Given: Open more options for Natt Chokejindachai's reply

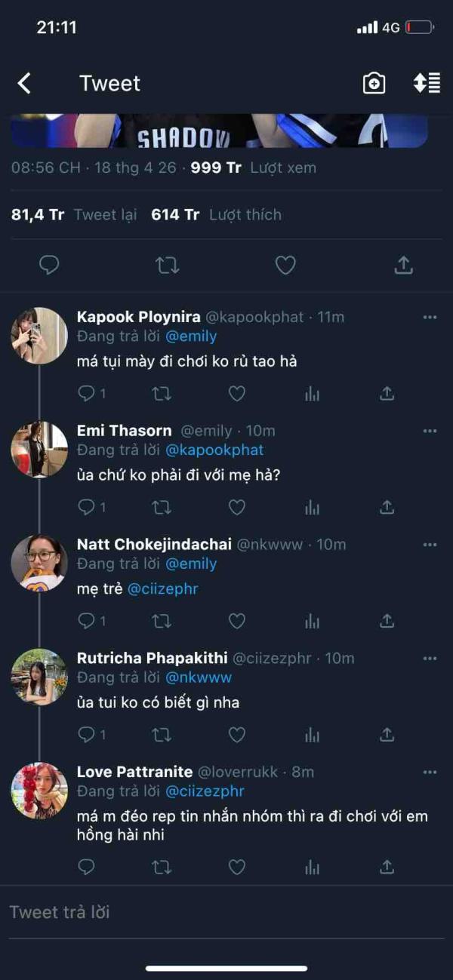Looking at the screenshot, I should coord(430,545).
